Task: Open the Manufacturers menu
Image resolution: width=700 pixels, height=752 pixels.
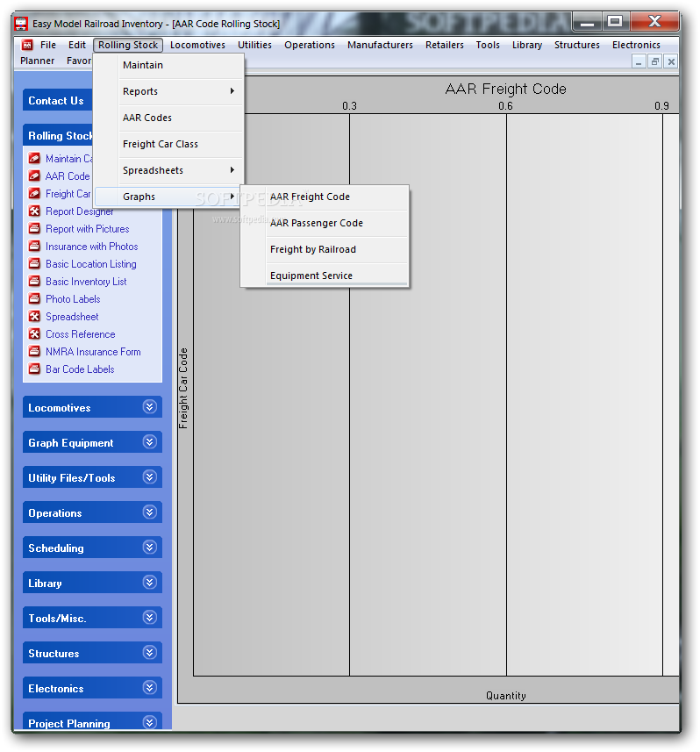Action: (380, 45)
